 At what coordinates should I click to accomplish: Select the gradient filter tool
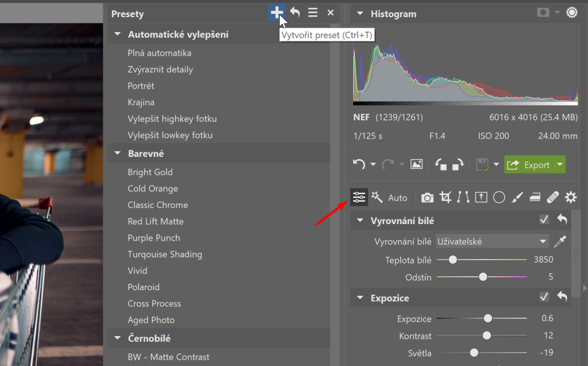point(535,197)
